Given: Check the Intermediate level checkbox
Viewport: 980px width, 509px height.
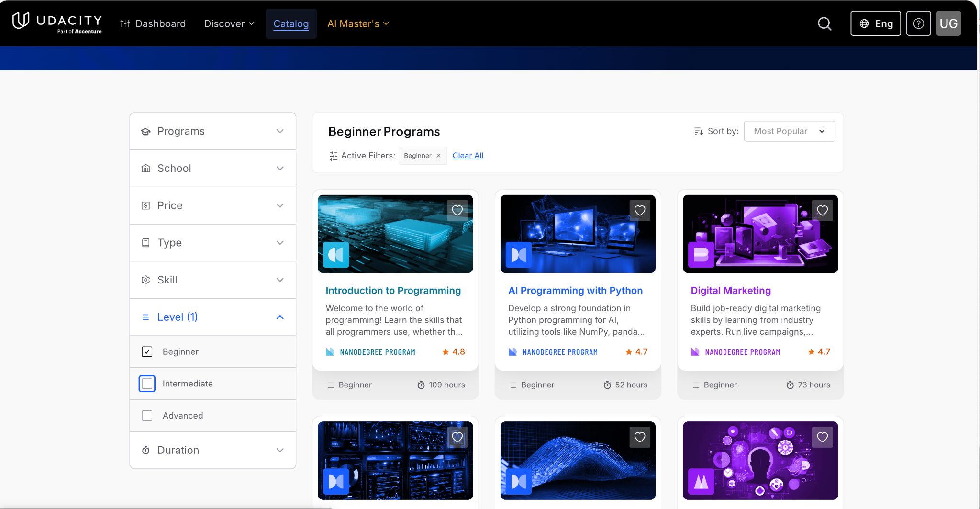Looking at the screenshot, I should coord(147,384).
